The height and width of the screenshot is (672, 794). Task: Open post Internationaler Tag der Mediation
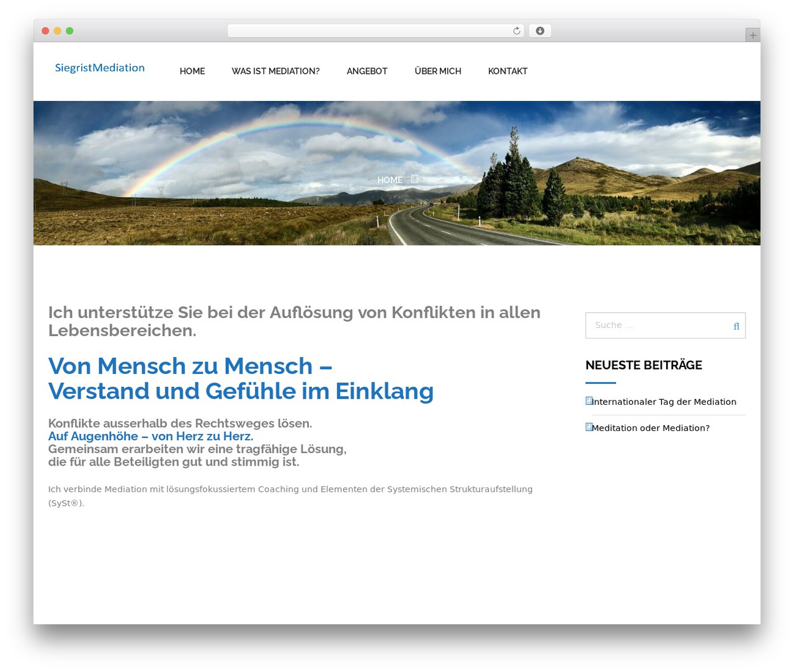[664, 402]
